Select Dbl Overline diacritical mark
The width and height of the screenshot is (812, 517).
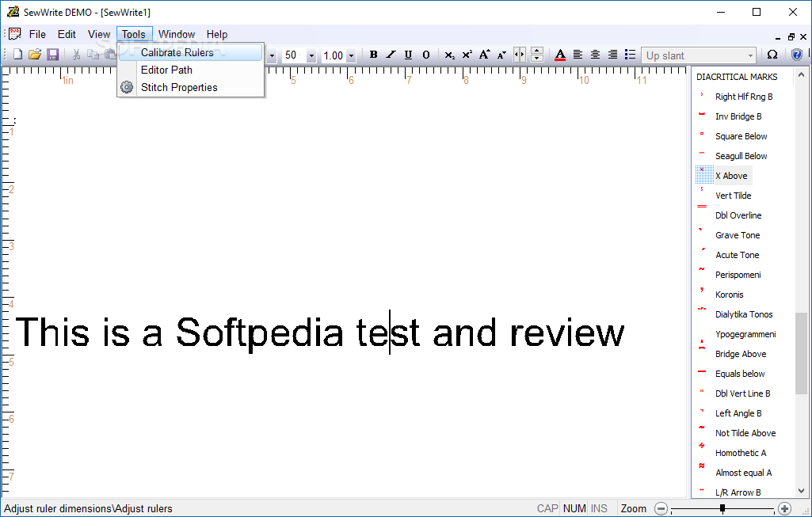(x=738, y=215)
